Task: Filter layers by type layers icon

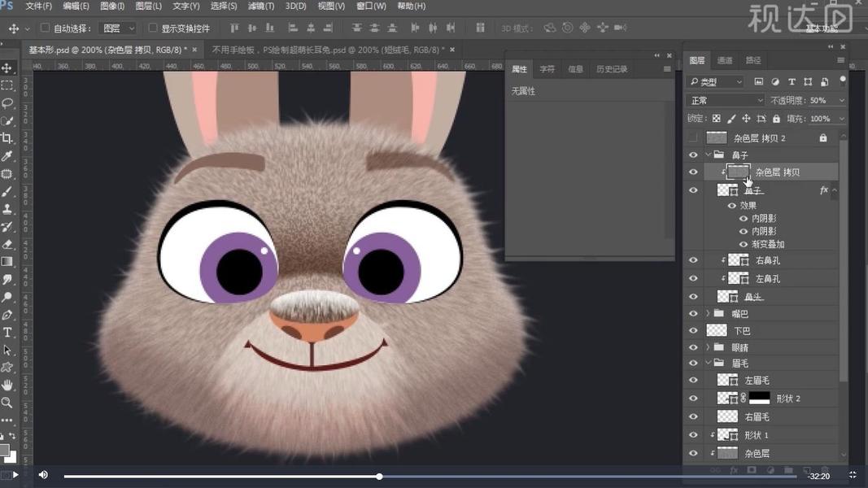Action: coord(792,82)
